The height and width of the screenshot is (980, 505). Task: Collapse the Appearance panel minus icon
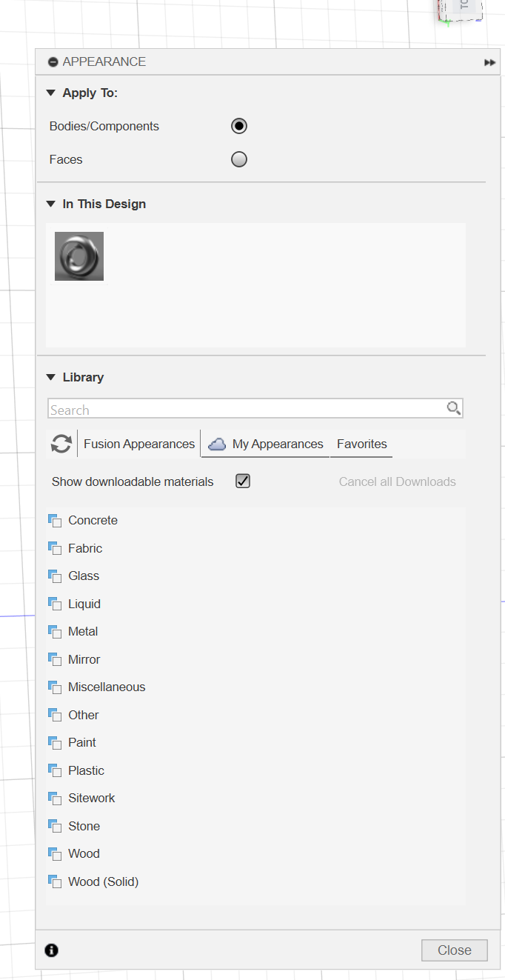(x=53, y=62)
